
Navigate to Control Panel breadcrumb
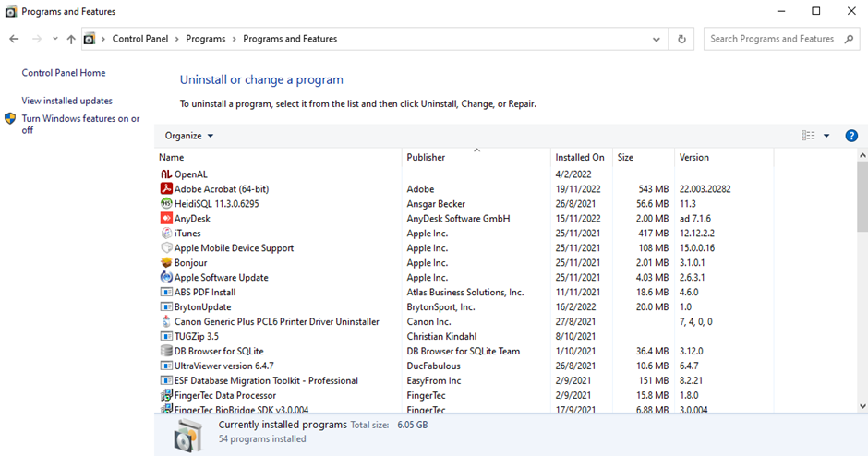(x=140, y=39)
